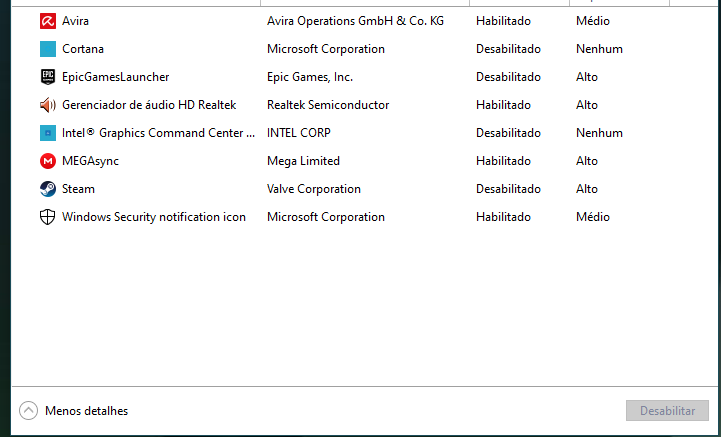Click publisher INTEL CORP

click(x=299, y=133)
